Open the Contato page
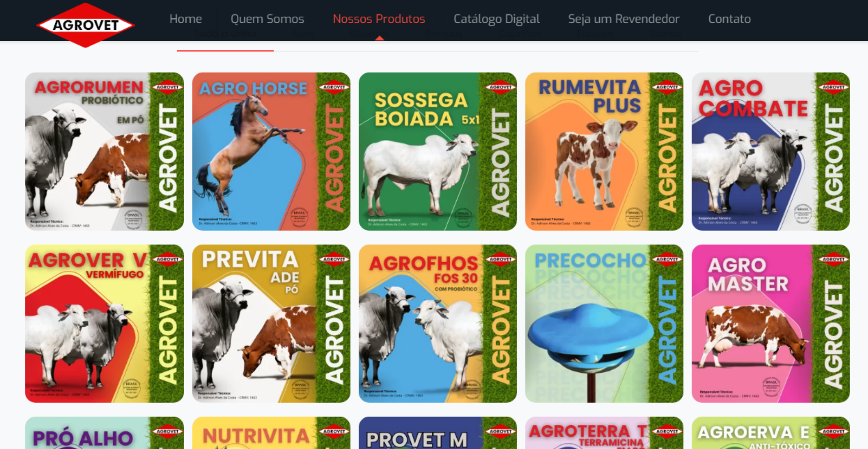 click(729, 19)
